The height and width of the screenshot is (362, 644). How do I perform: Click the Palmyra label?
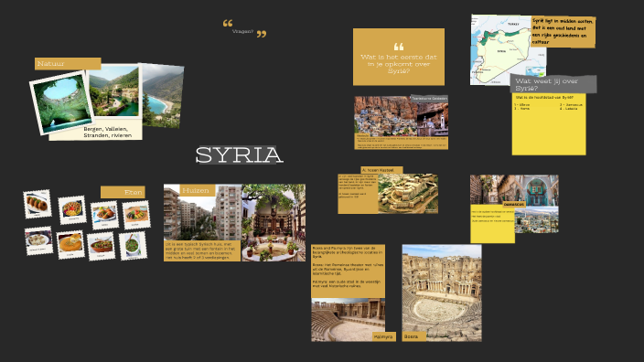[x=384, y=336]
